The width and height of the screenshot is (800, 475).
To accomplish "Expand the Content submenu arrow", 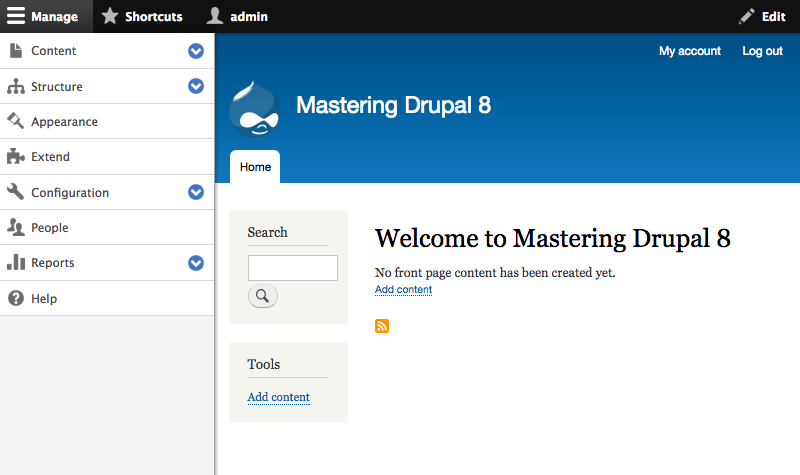I will click(196, 51).
